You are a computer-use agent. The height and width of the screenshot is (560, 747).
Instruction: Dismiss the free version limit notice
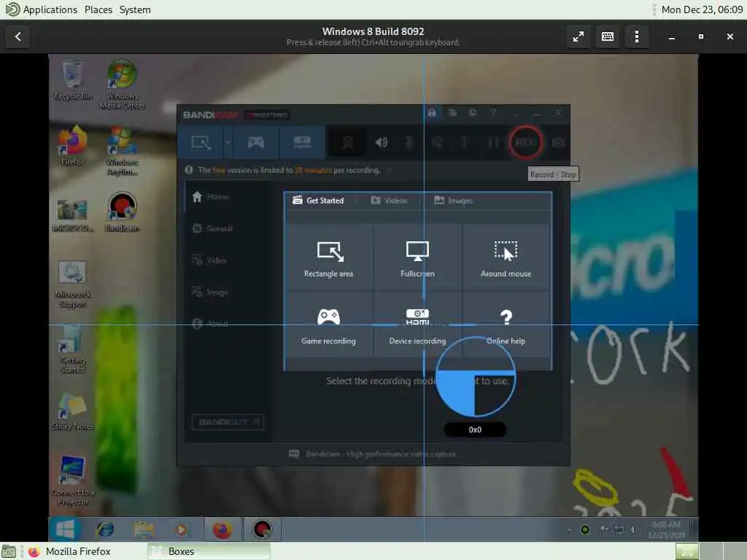[390, 170]
